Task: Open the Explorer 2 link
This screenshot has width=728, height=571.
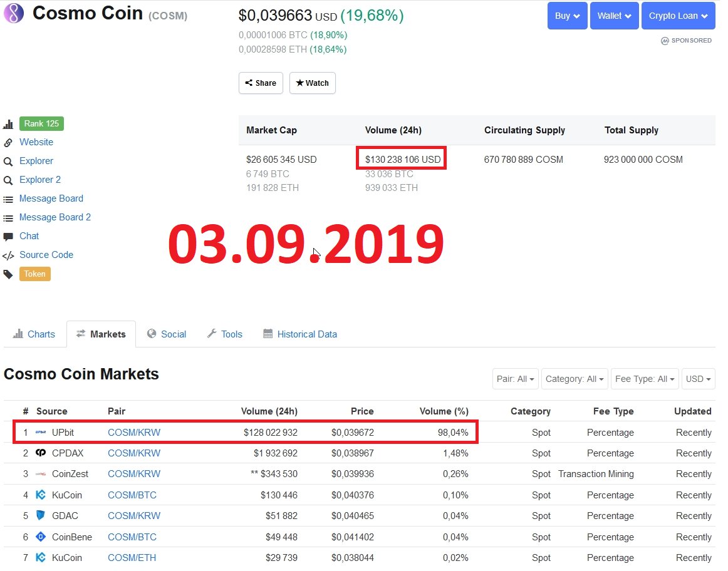Action: click(x=40, y=180)
